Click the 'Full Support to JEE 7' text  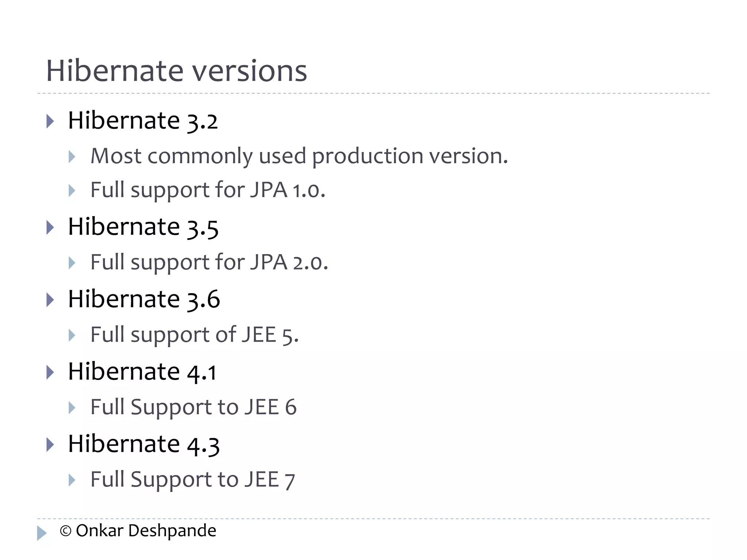point(193,479)
